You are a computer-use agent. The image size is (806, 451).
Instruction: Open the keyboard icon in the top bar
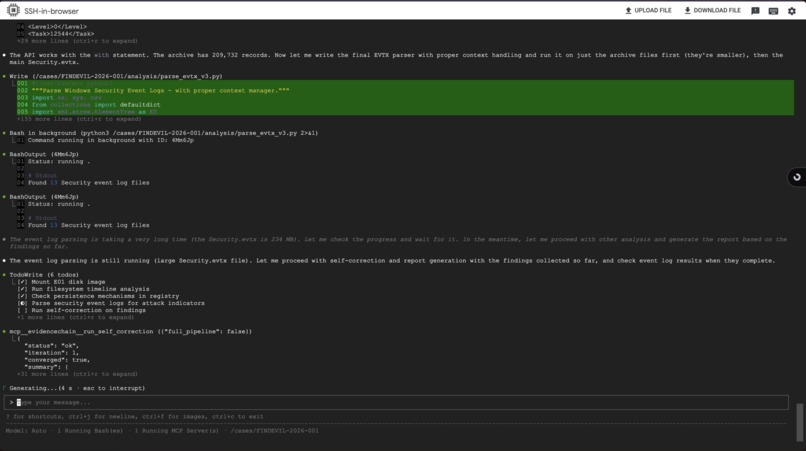(x=773, y=11)
